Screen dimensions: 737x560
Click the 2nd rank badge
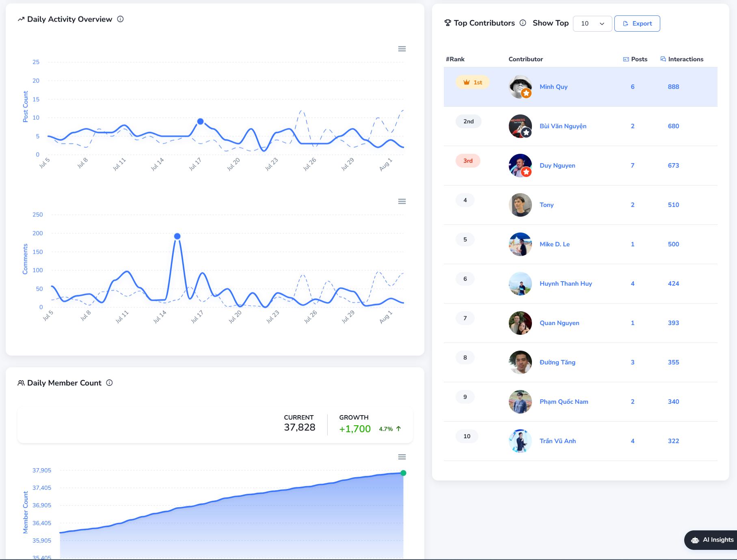(x=469, y=121)
